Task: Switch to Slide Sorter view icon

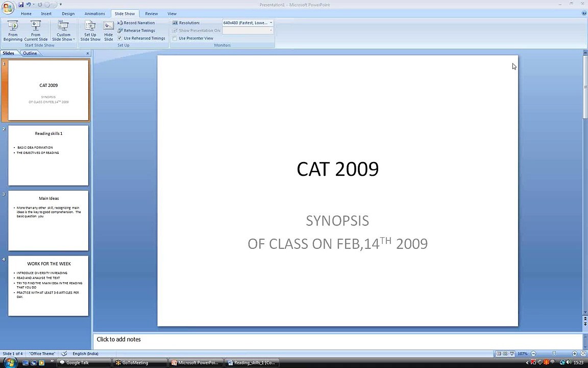Action: 505,354
